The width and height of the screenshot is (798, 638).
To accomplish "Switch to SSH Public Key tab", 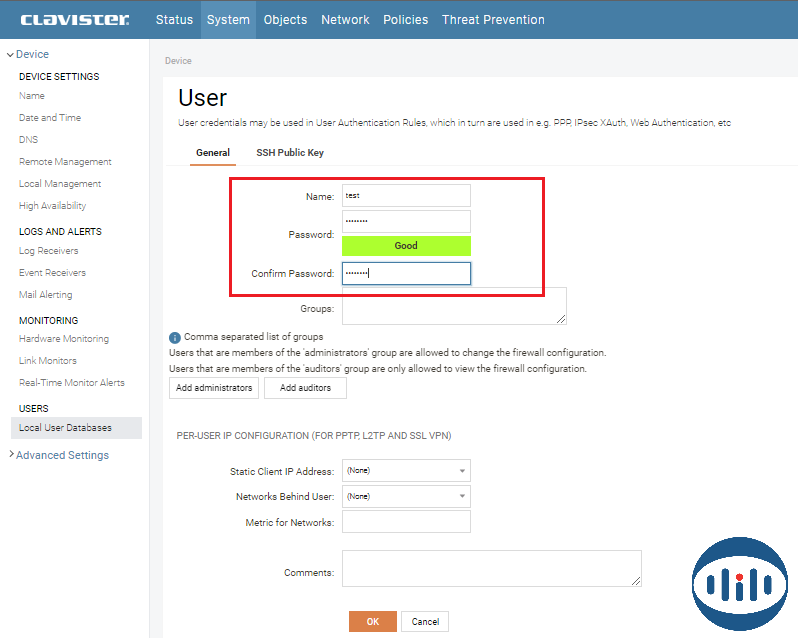I will pos(290,153).
